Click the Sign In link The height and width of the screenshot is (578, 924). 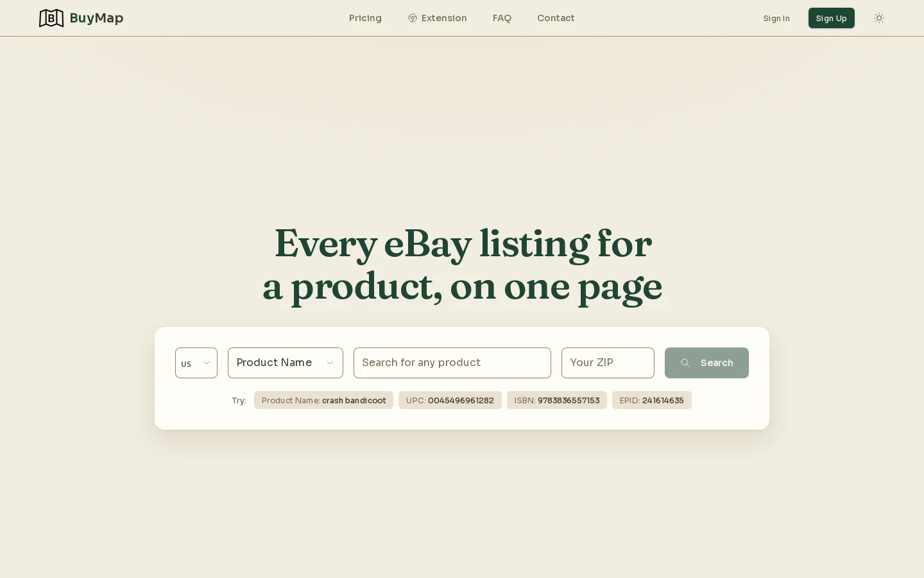point(776,18)
